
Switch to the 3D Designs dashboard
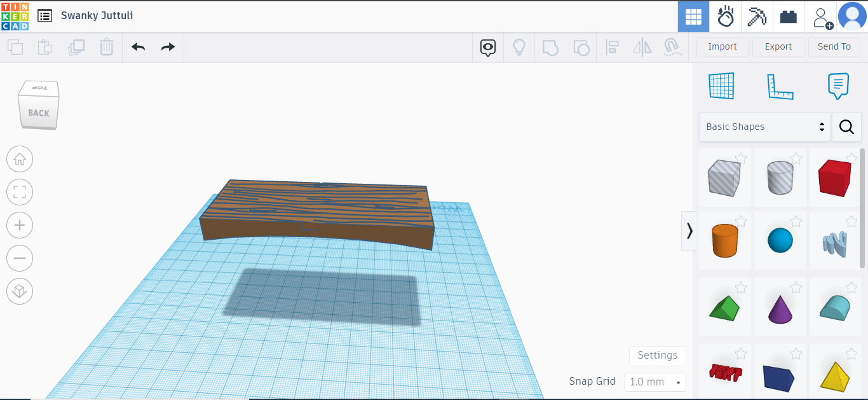pos(693,17)
